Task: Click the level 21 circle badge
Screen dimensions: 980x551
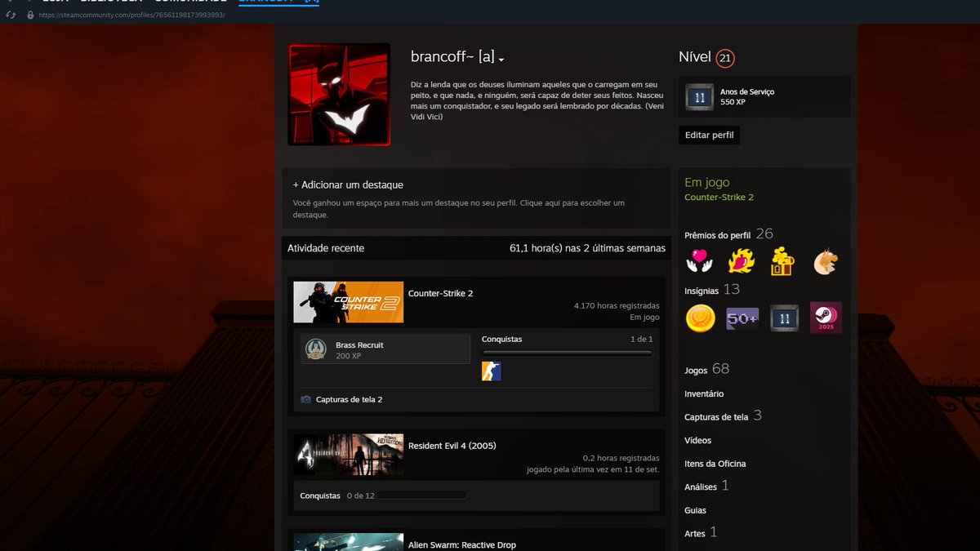Action: click(x=725, y=58)
